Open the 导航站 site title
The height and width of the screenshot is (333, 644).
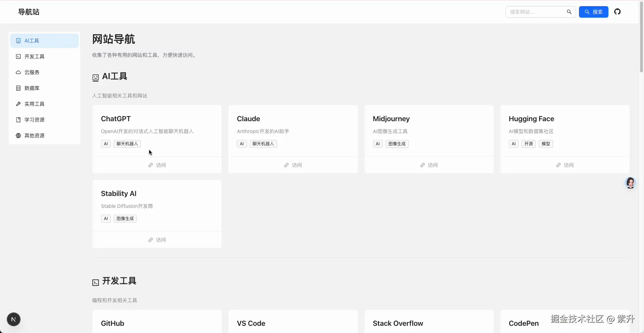(29, 12)
